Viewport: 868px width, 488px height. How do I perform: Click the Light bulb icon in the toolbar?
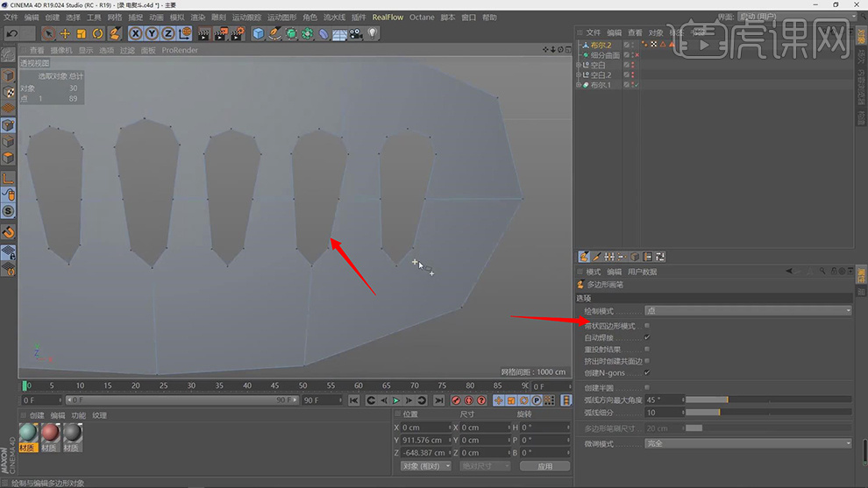[373, 33]
